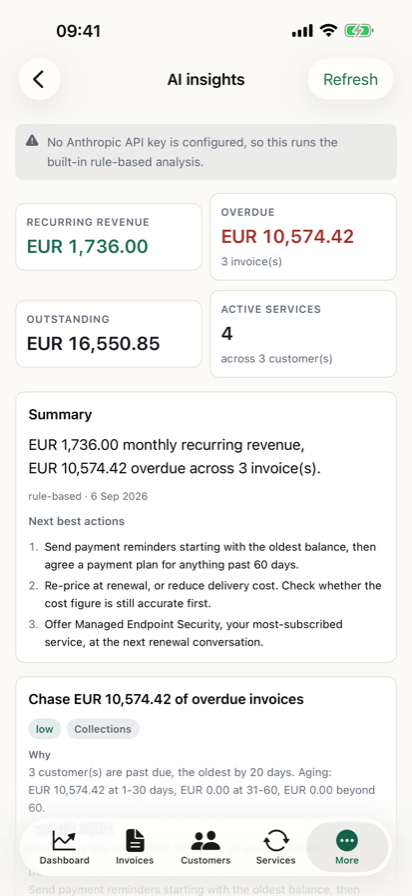This screenshot has width=412, height=896.
Task: Click the '3 invoice(s)' subtext
Action: coord(251,262)
